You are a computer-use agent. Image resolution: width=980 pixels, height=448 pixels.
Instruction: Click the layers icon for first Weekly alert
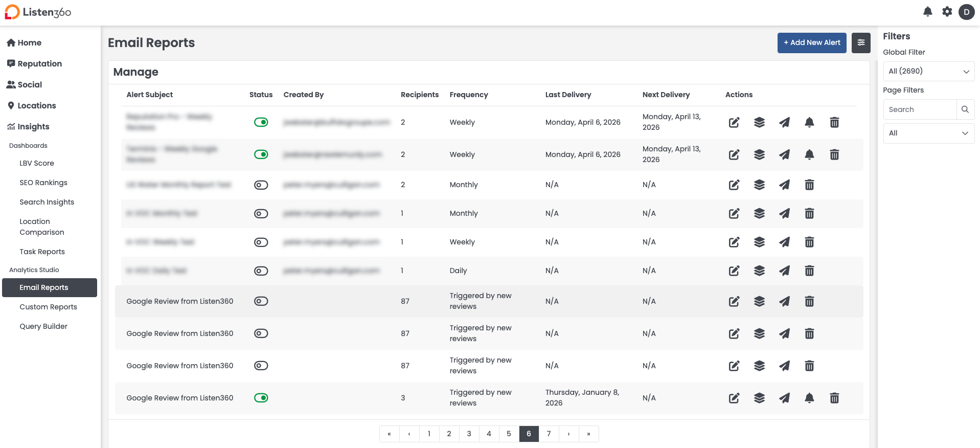click(x=759, y=122)
